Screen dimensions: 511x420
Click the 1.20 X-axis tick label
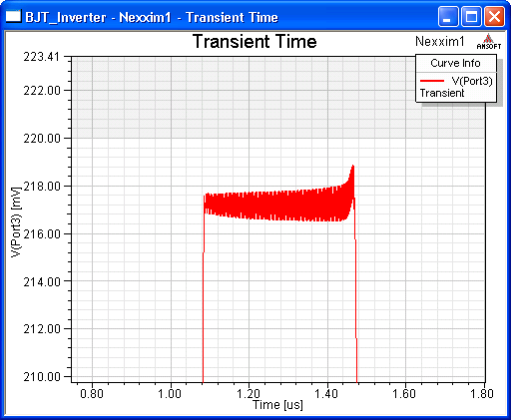249,394
